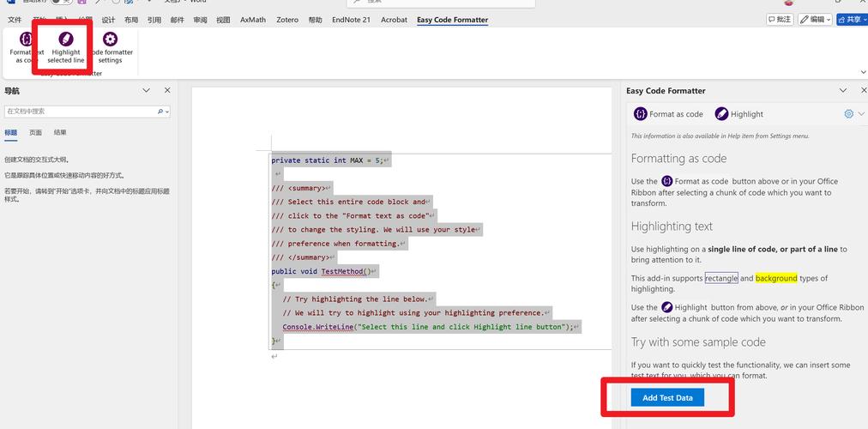Image resolution: width=868 pixels, height=429 pixels.
Task: Open the 批注 comments button
Action: pos(779,20)
